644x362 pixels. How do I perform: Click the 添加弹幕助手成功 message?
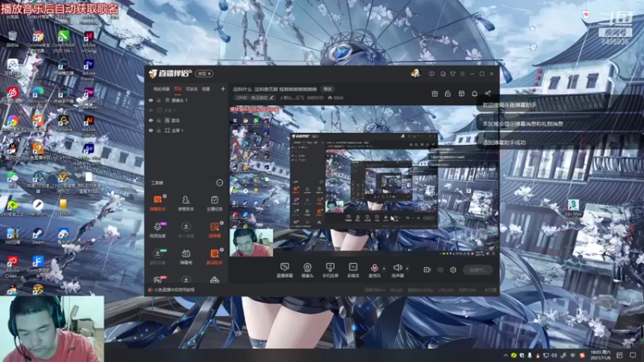504,142
